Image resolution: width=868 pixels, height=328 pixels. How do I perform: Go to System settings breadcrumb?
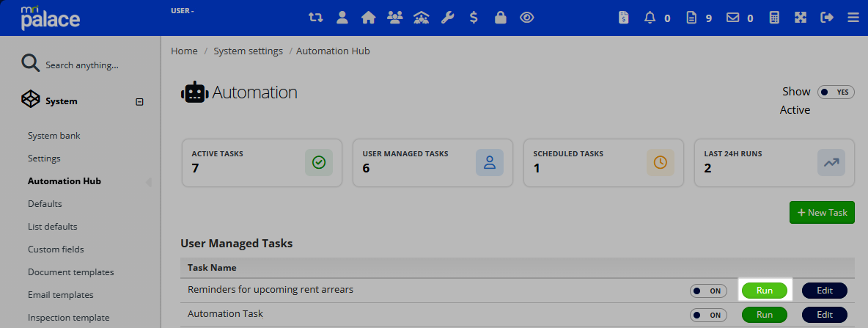pos(248,51)
